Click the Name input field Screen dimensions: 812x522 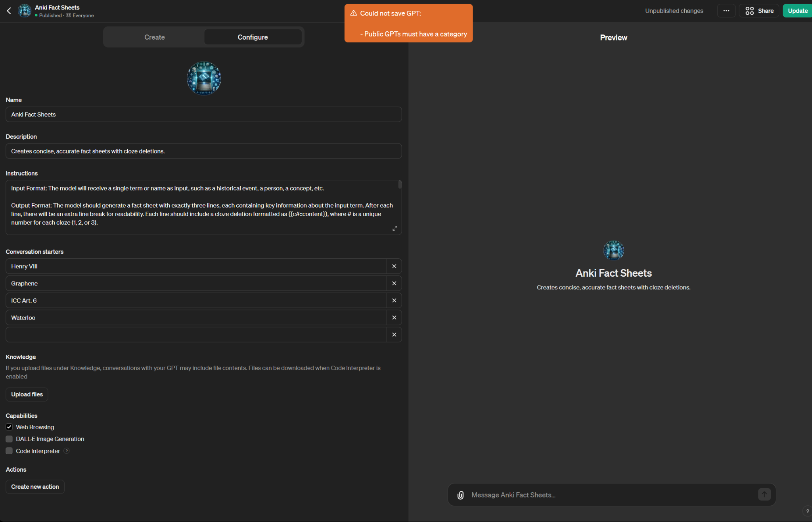[204, 114]
